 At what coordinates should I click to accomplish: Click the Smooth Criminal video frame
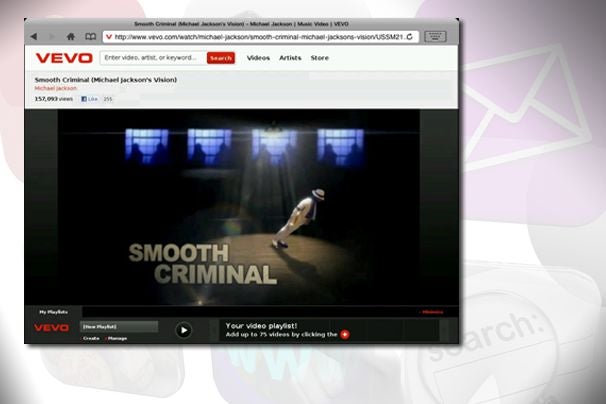[x=238, y=207]
